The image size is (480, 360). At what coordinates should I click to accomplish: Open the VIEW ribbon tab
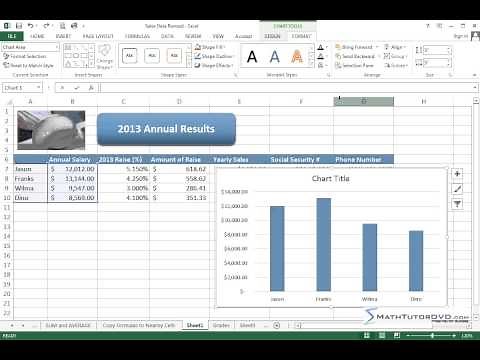(218, 36)
